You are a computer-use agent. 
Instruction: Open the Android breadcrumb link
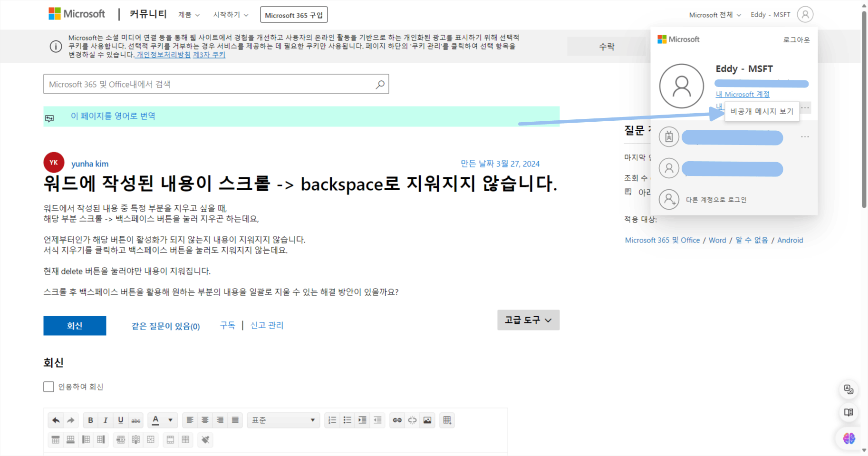790,240
